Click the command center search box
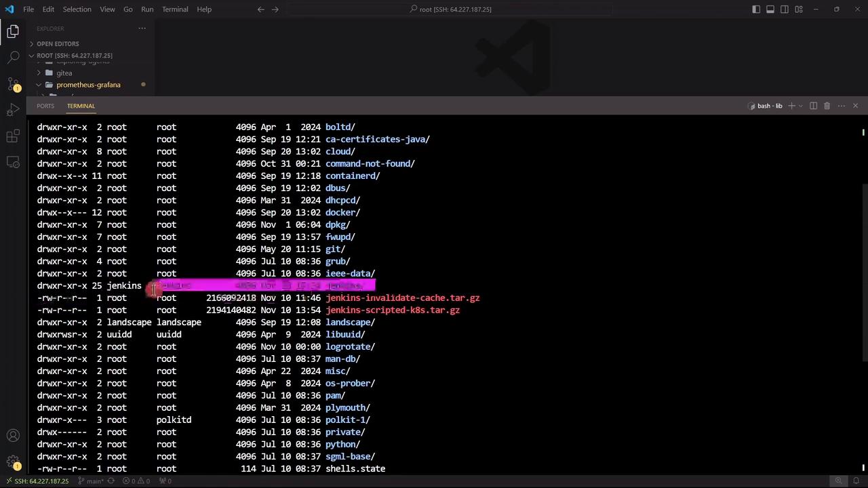 click(x=450, y=9)
